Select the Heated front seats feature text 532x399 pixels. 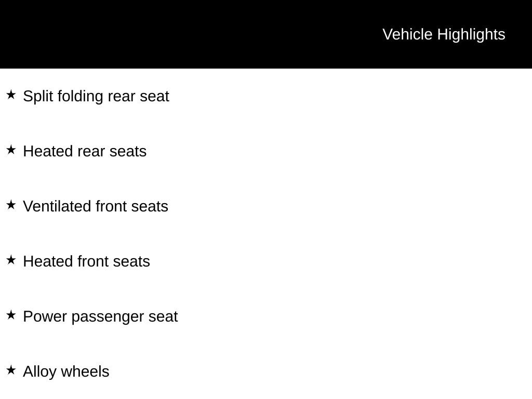coord(86,261)
